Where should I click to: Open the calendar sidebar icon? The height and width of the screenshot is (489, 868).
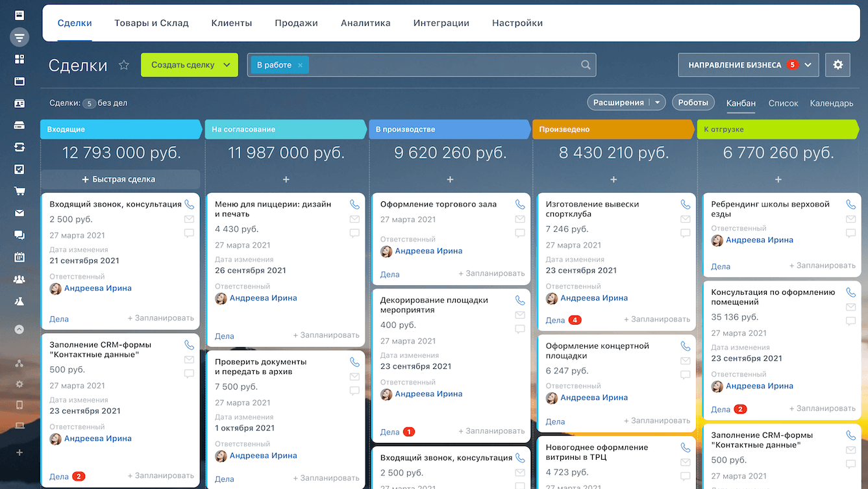point(19,257)
